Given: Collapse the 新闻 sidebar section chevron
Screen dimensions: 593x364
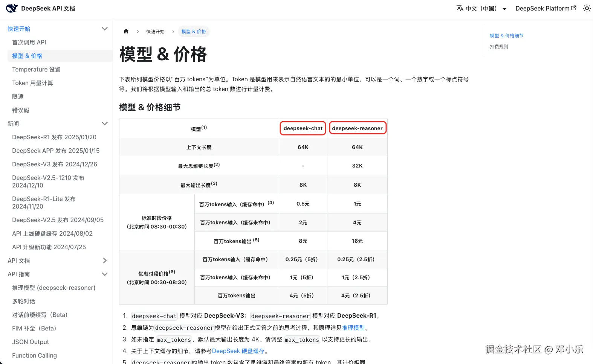Looking at the screenshot, I should point(105,123).
